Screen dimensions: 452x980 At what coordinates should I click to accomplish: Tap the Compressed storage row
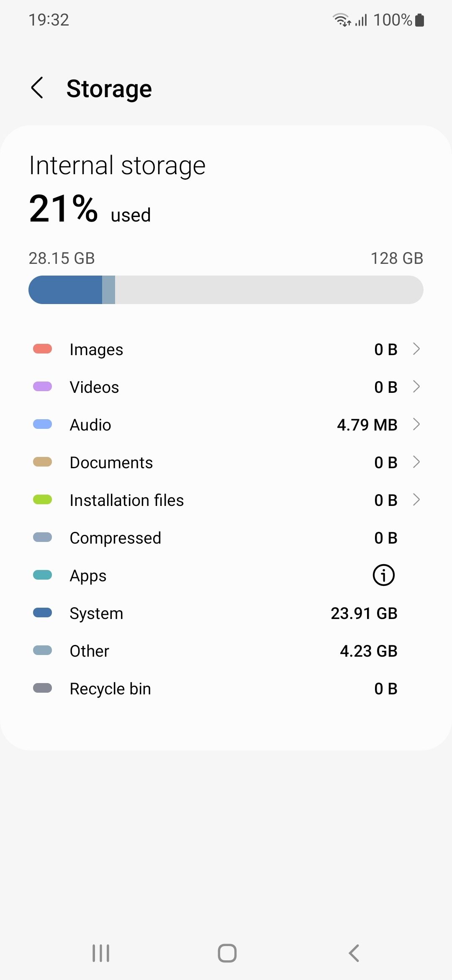(226, 538)
